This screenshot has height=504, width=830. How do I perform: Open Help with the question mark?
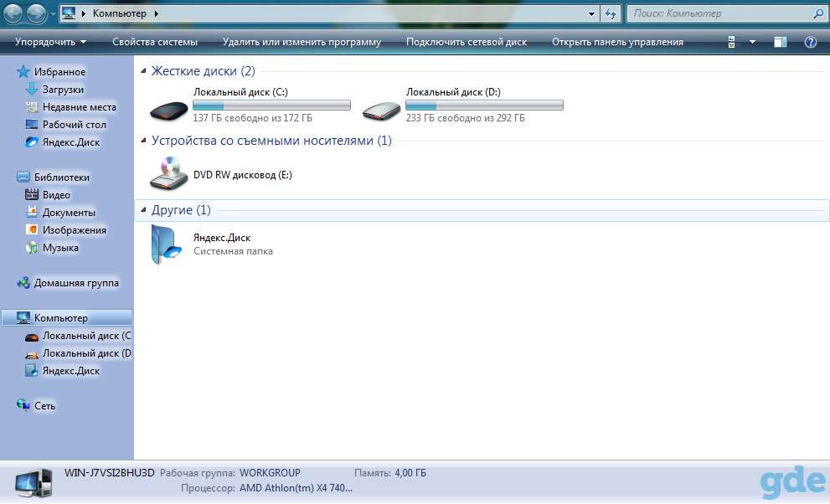tap(811, 42)
